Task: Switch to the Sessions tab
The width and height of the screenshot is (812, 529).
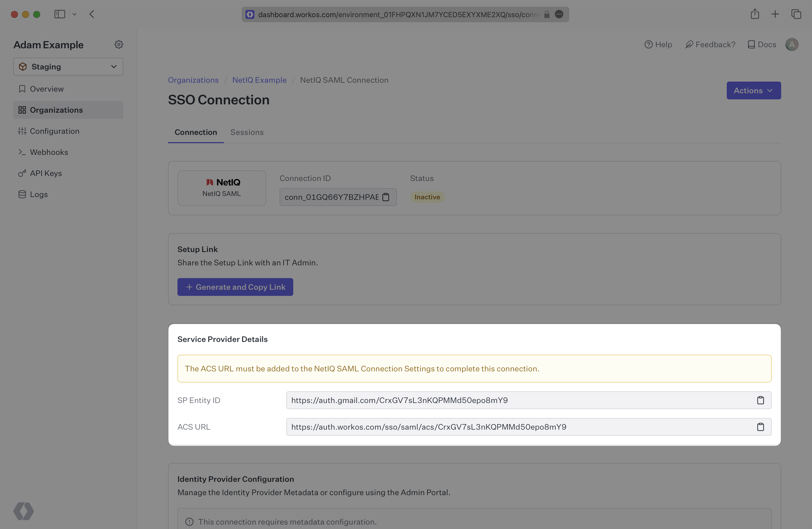Action: coord(247,132)
